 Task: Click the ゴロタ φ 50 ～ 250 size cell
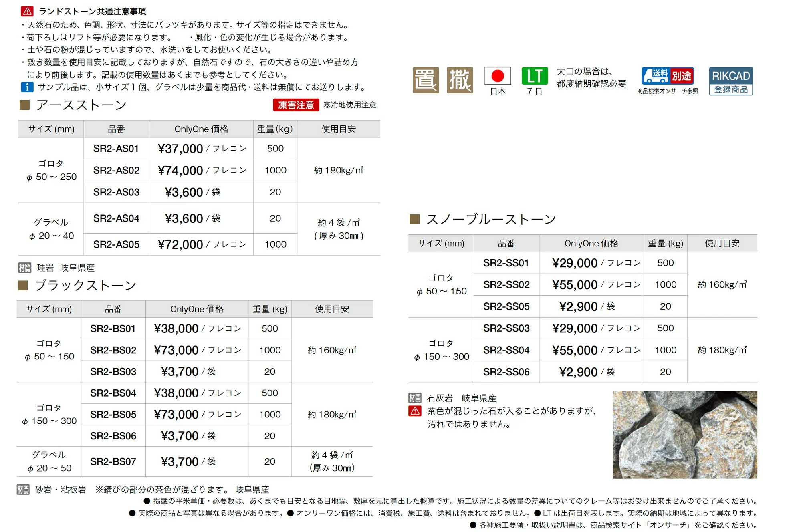(51, 170)
